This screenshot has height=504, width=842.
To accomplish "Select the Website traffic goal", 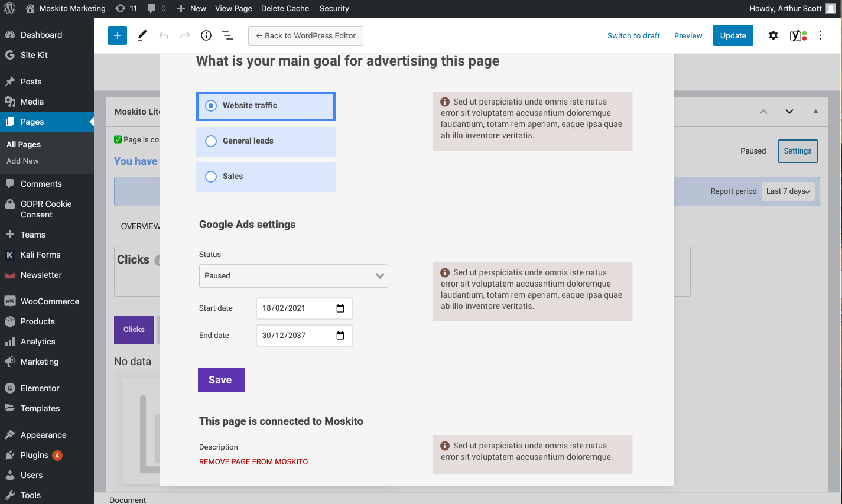I will click(x=266, y=106).
